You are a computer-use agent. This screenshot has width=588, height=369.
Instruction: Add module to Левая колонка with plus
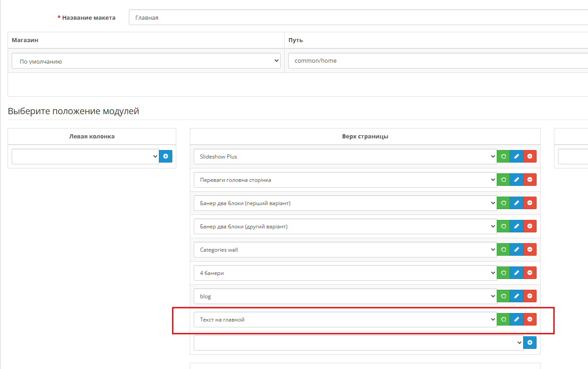pyautogui.click(x=166, y=156)
